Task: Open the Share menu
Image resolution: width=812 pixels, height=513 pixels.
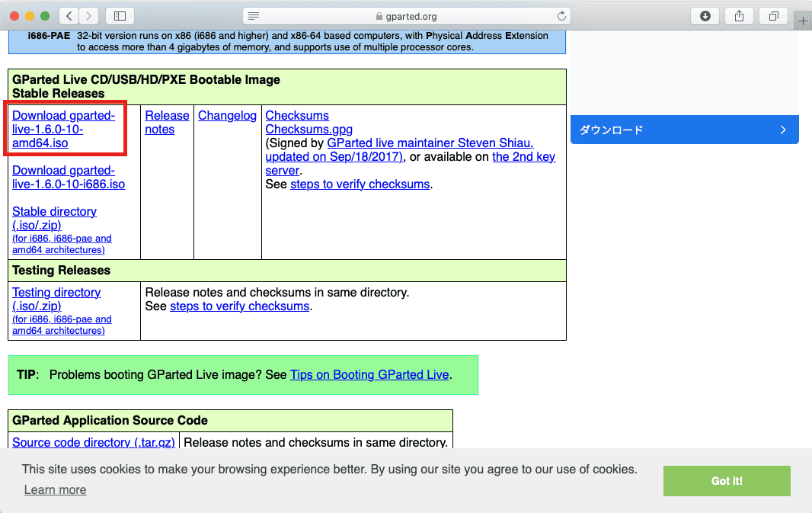Action: (739, 16)
